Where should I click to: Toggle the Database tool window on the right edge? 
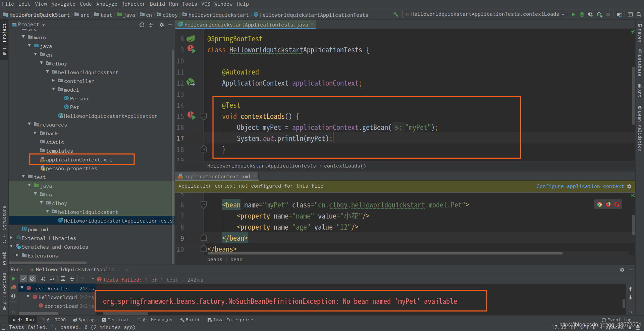tap(640, 63)
